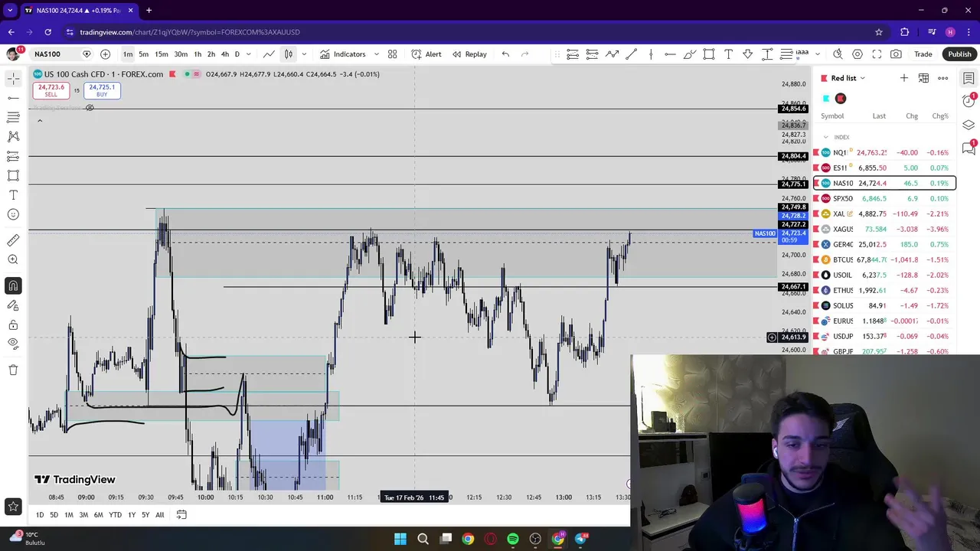Add a symbol to the watchlist

(903, 78)
